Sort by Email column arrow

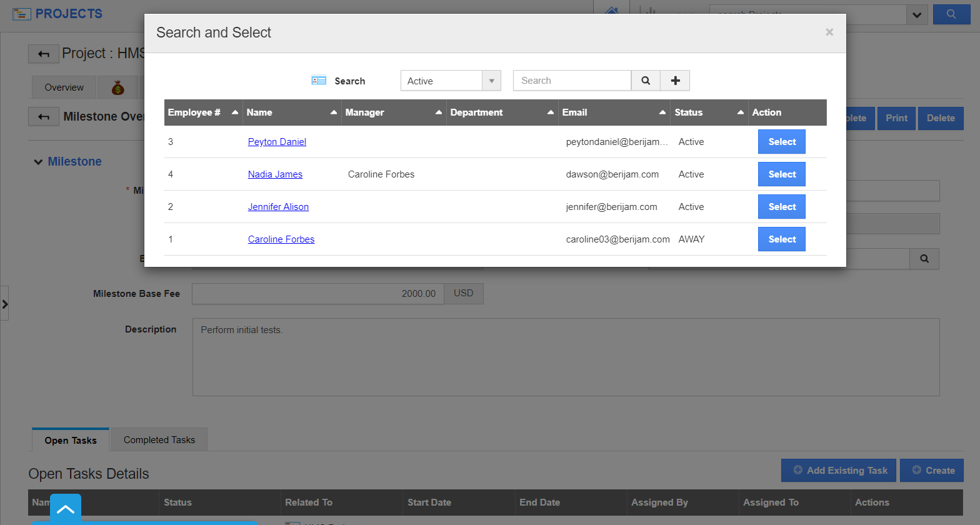[x=662, y=112]
